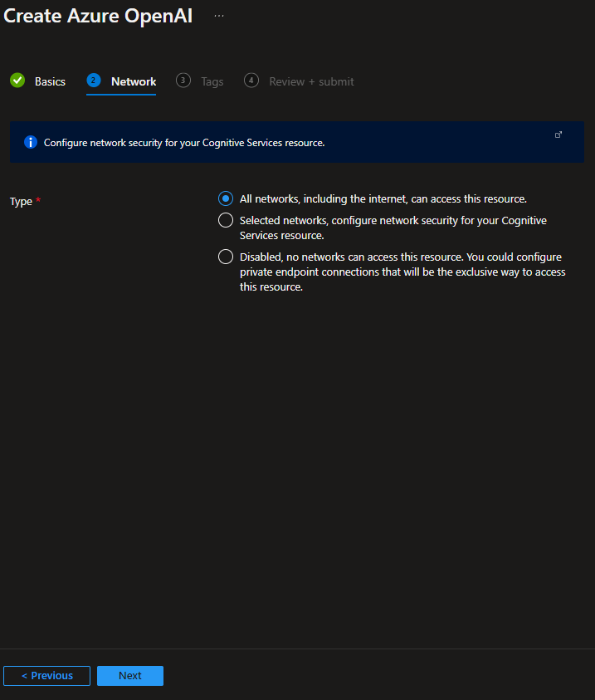Click the Next button

(x=130, y=675)
